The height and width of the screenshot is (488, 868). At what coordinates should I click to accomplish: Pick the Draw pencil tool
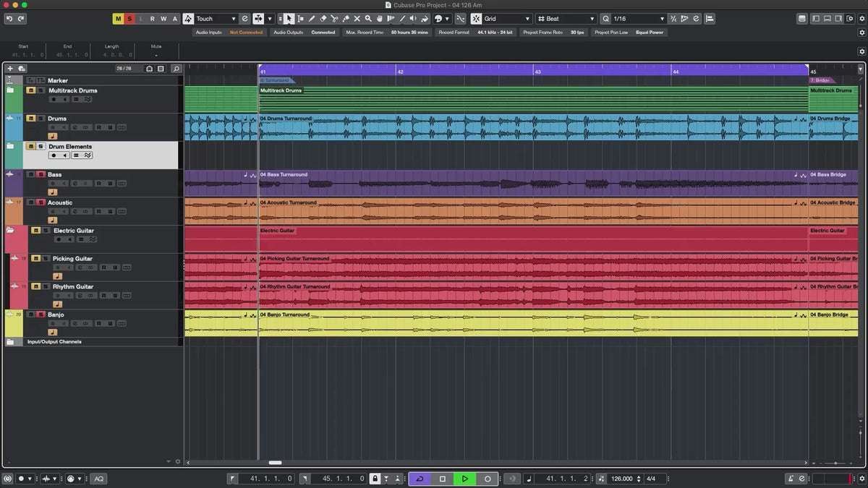click(x=312, y=19)
